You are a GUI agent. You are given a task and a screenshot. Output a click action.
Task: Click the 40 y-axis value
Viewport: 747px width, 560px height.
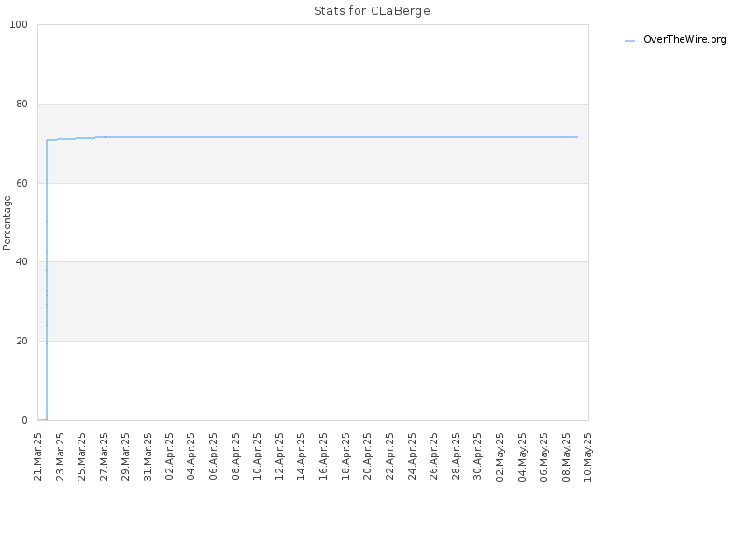point(21,261)
